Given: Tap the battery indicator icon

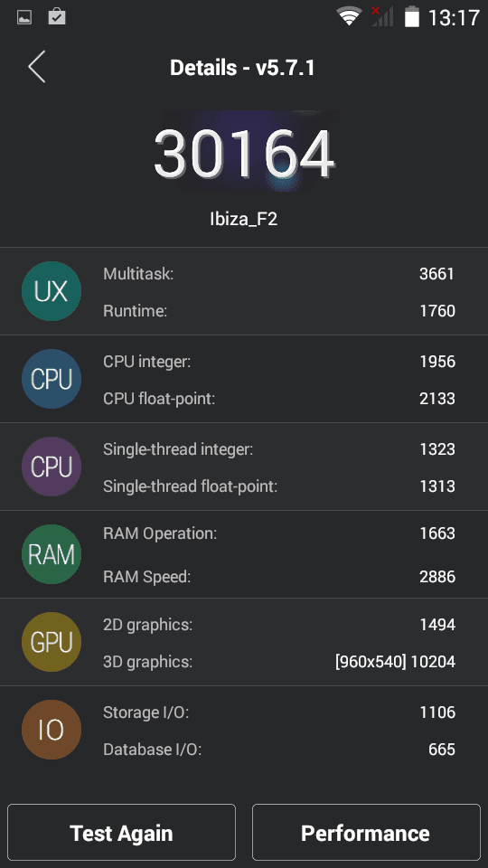Looking at the screenshot, I should point(412,16).
